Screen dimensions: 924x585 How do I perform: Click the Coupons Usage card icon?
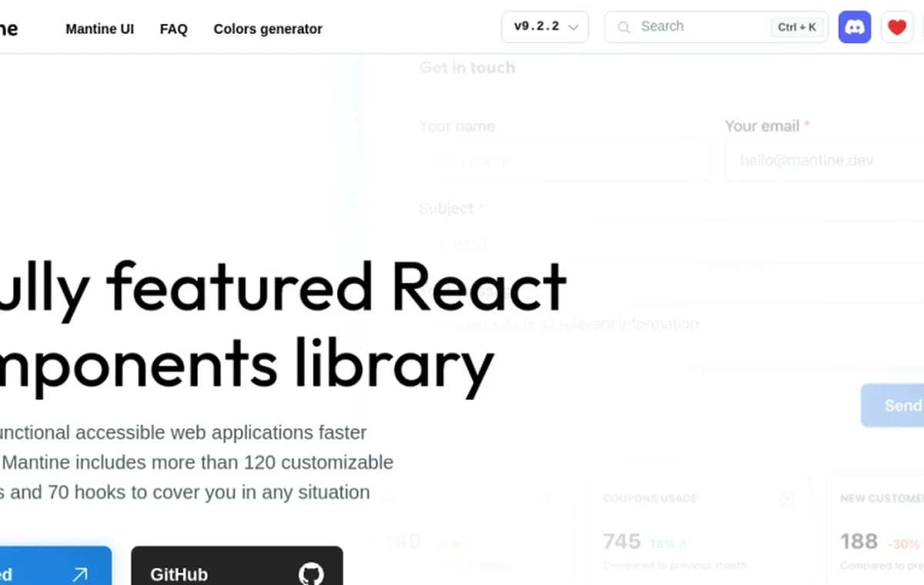pos(787,499)
